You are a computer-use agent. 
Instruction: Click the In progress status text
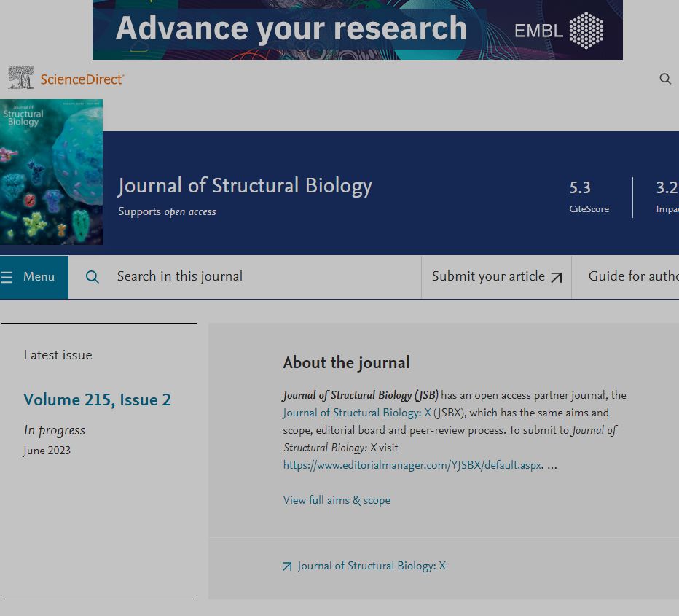click(x=54, y=430)
